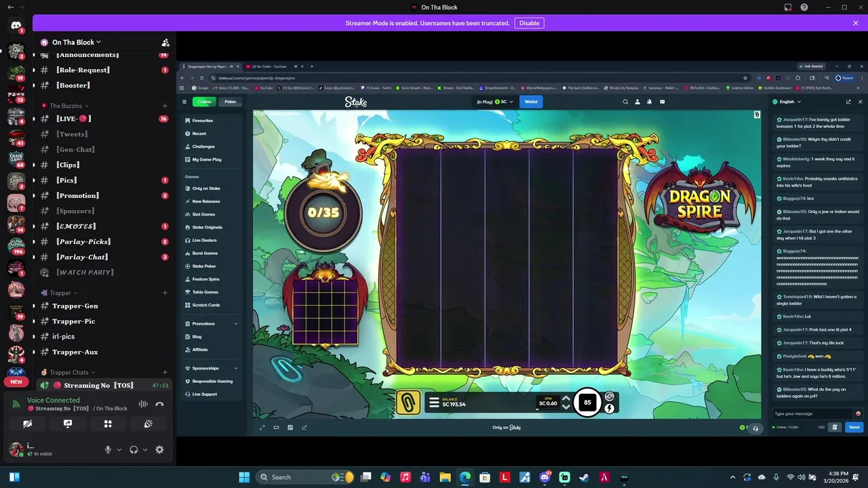Image resolution: width=868 pixels, height=488 pixels.
Task: Decrease spin bet amount arrow
Action: pos(566,407)
